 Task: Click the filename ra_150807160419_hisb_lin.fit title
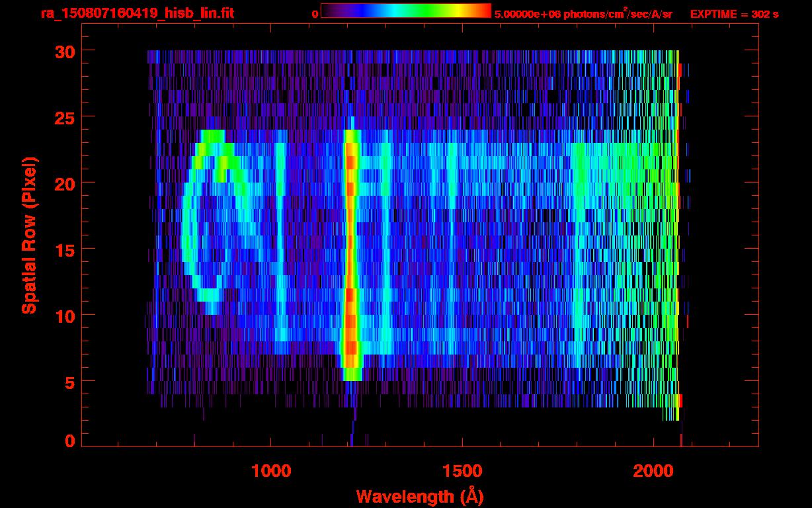coord(137,13)
